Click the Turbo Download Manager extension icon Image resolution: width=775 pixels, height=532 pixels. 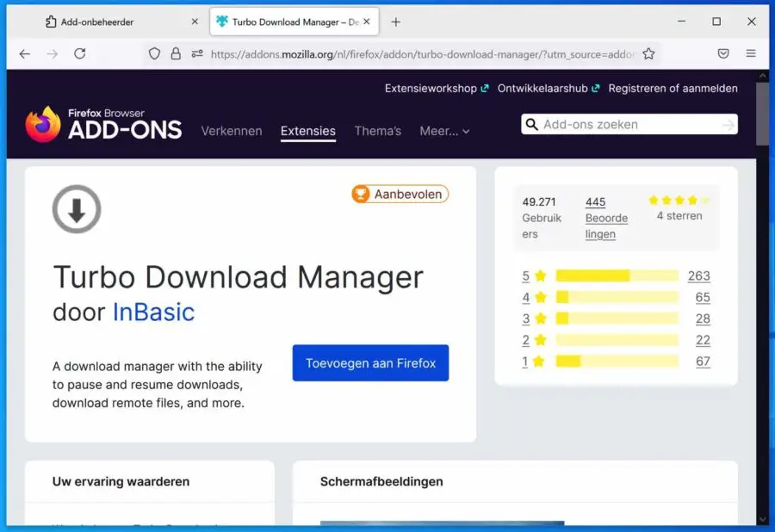[77, 209]
